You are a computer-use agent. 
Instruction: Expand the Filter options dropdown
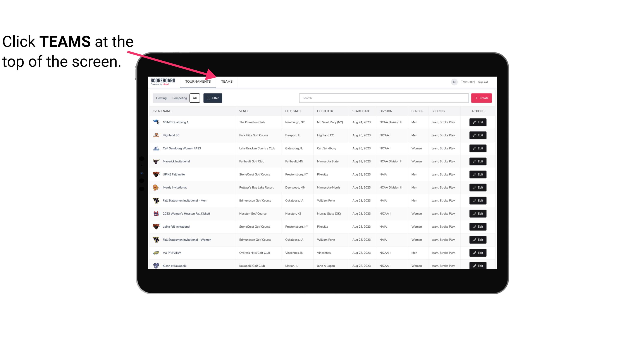(212, 98)
